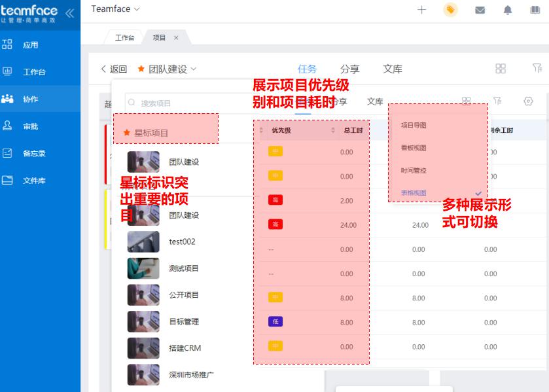Expand the 团队建设 project dropdown arrow

click(194, 69)
